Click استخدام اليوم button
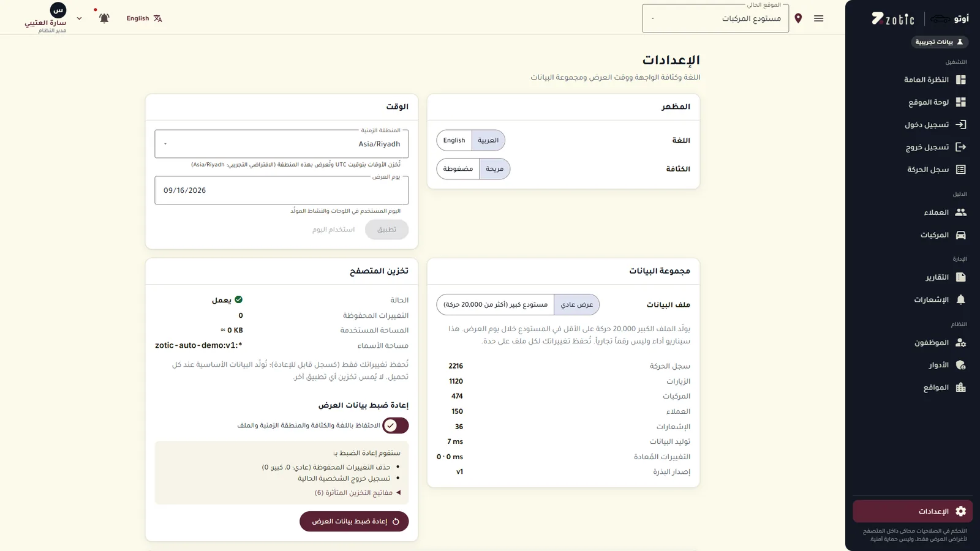Viewport: 980px width, 551px height. pos(334,230)
